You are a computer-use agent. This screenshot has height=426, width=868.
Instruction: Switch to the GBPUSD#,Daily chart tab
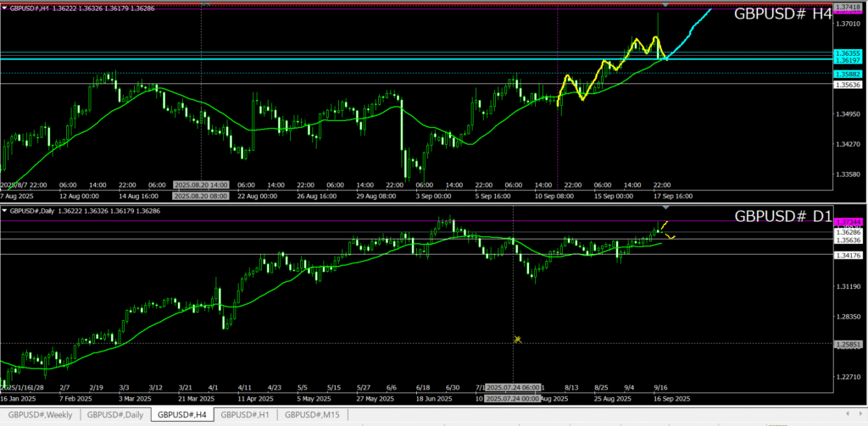coord(115,415)
